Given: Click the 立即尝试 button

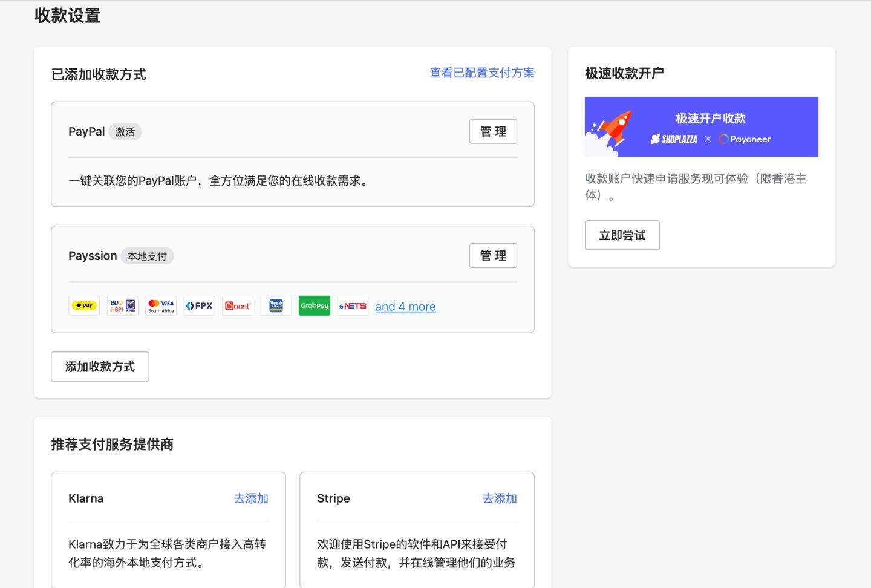Looking at the screenshot, I should tap(622, 235).
